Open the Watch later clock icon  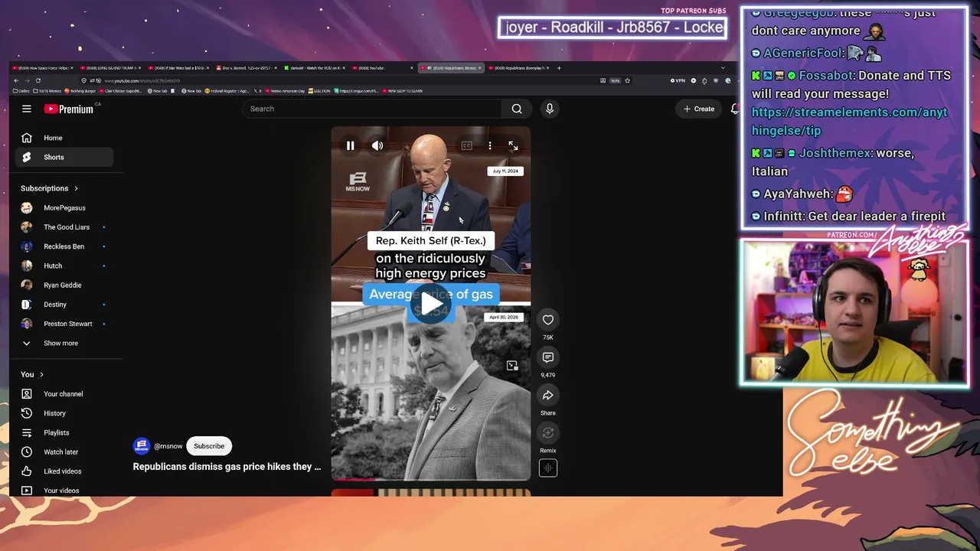[x=27, y=452]
